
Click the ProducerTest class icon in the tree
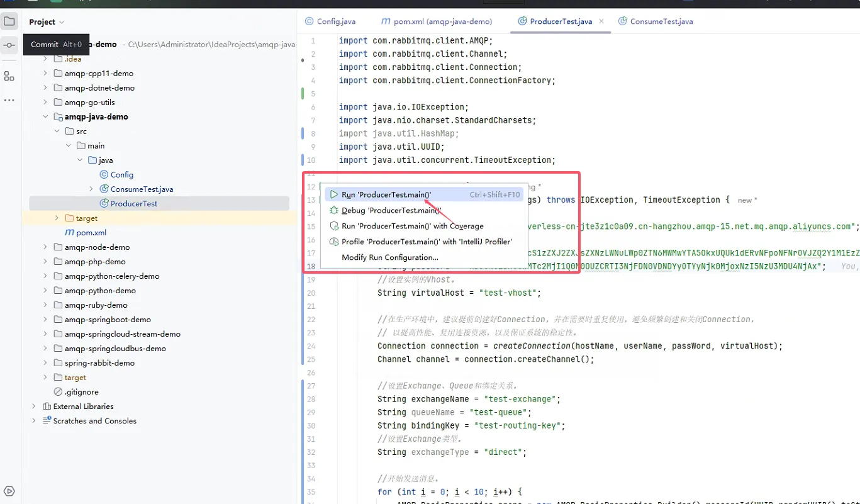click(104, 204)
